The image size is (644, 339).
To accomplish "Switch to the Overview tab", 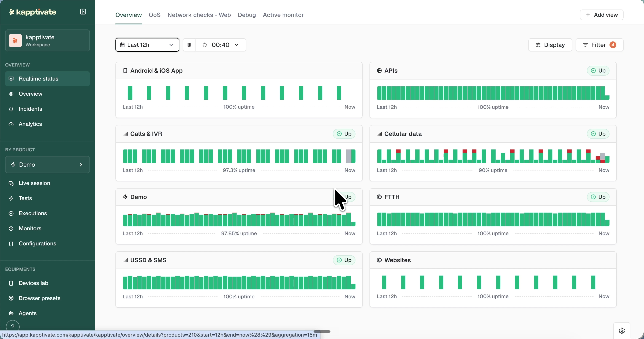I will pyautogui.click(x=128, y=15).
